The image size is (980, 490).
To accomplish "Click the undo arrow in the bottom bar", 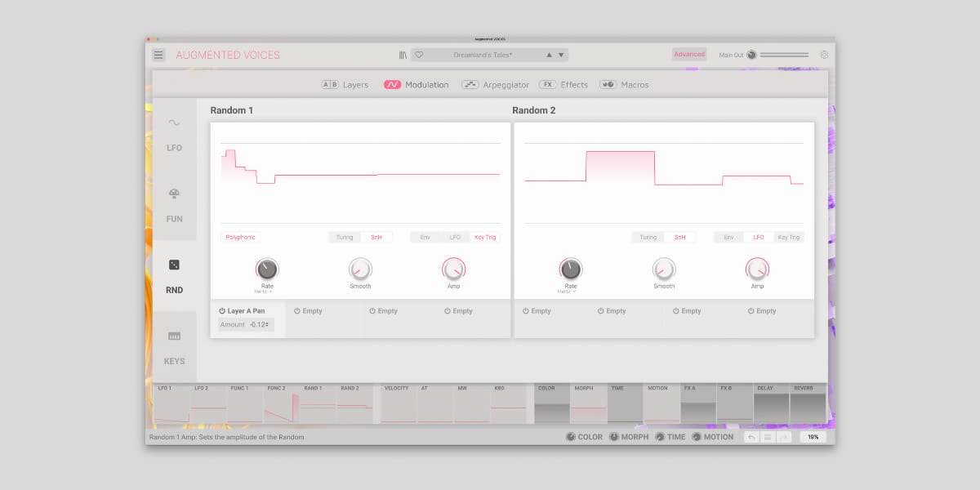I will [751, 437].
